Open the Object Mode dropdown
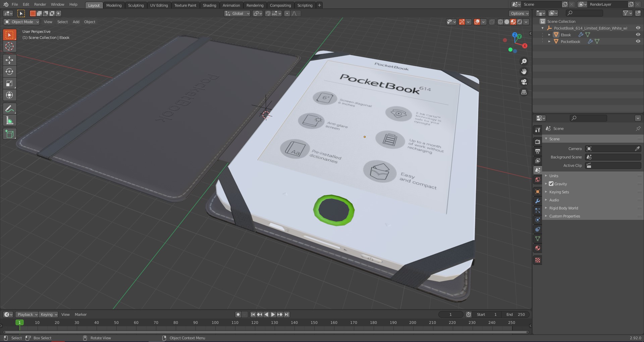This screenshot has height=342, width=644. 21,22
